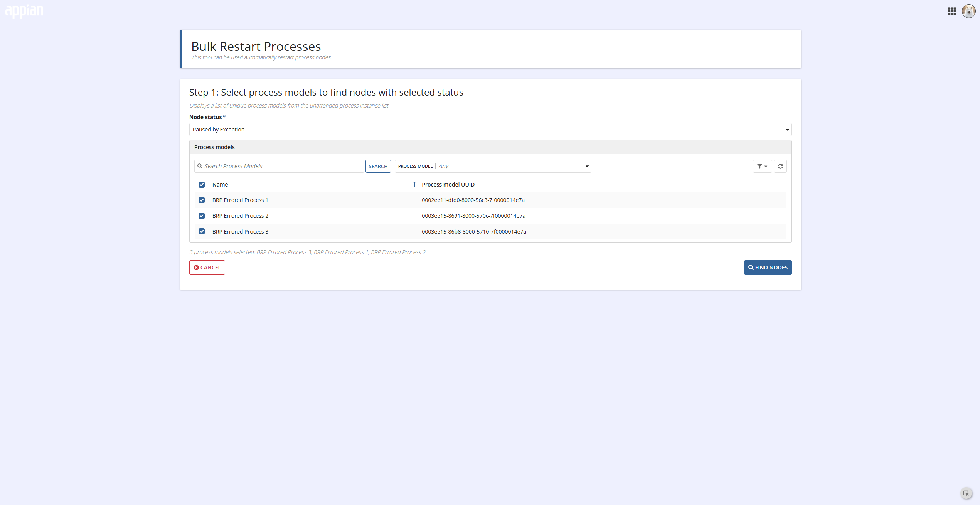This screenshot has height=505, width=980.
Task: Uncheck BRP Errored Process 1 checkbox
Action: point(202,200)
